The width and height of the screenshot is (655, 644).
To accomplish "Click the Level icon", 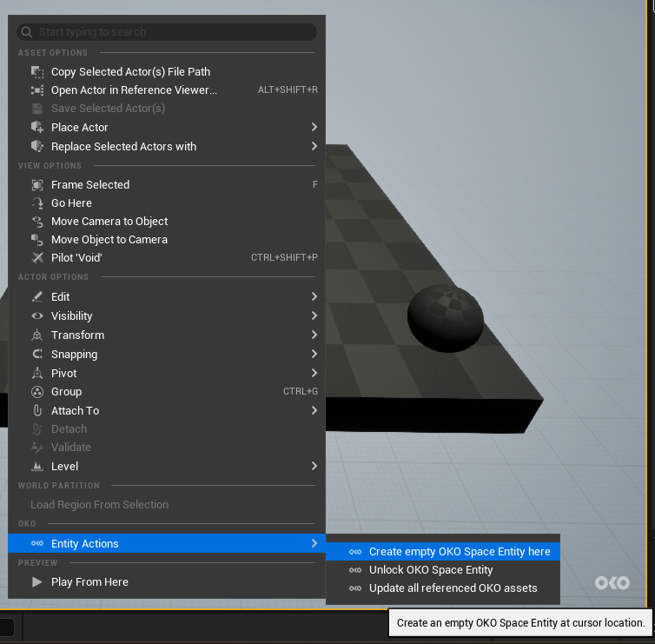I will coord(37,467).
